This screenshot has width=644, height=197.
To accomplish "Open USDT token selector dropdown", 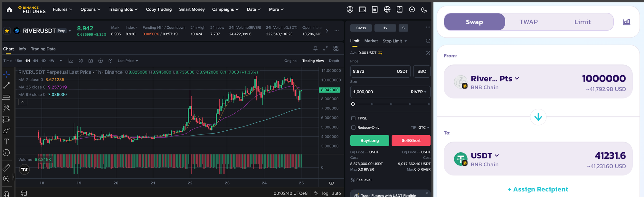I will click(x=485, y=156).
